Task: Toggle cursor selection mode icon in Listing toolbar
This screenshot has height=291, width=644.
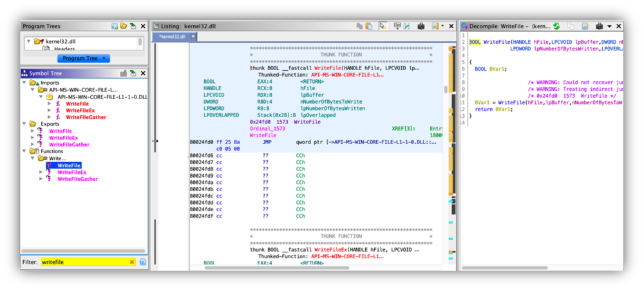Action: click(383, 26)
